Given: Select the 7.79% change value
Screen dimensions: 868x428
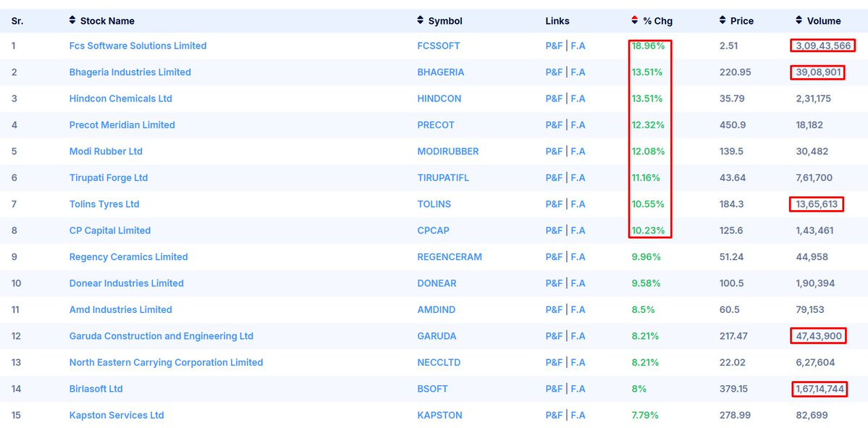Looking at the screenshot, I should (x=646, y=415).
